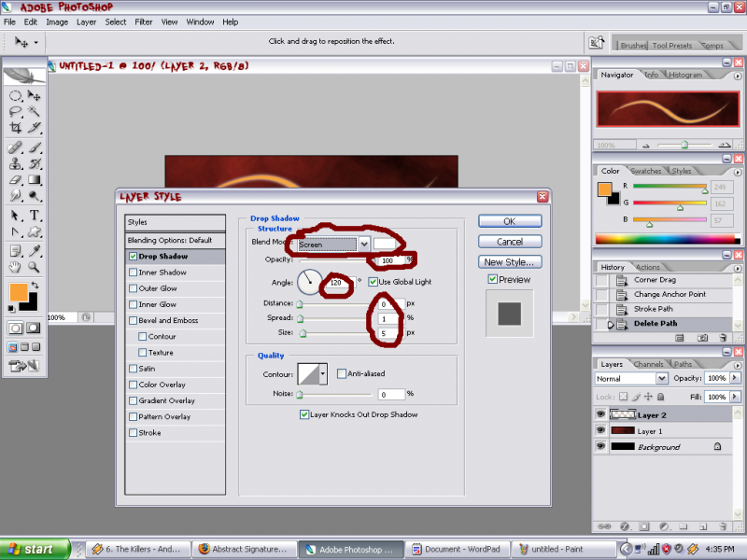Select the Eyedropper tool

34,251
